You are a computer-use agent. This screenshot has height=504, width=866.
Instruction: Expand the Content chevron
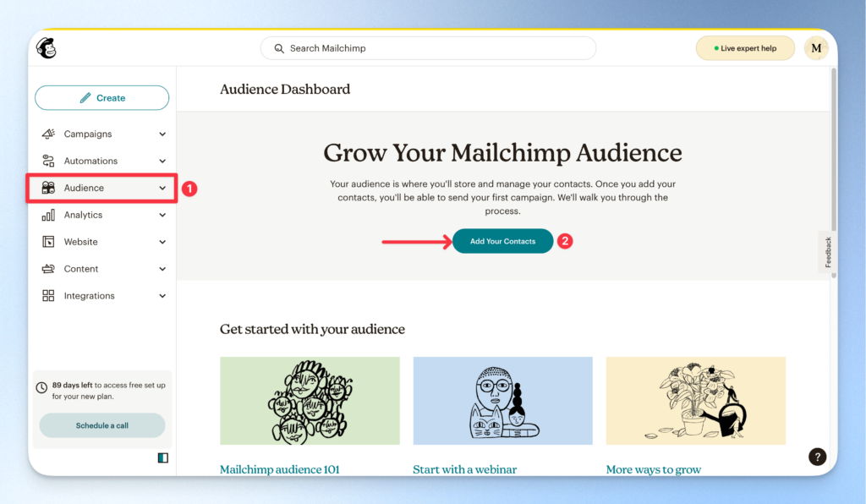162,270
